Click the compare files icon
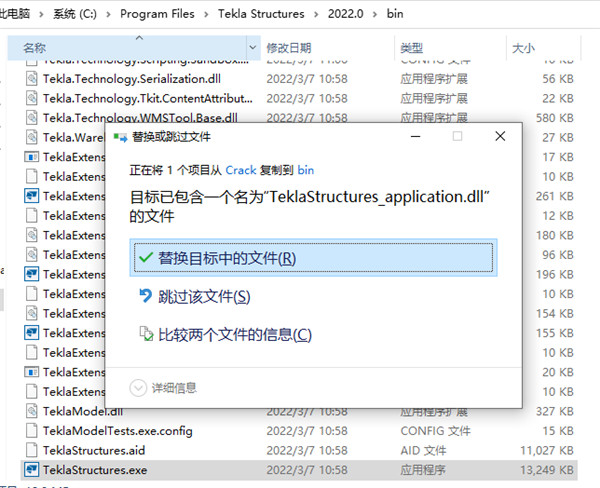The width and height of the screenshot is (600, 488). coord(145,335)
